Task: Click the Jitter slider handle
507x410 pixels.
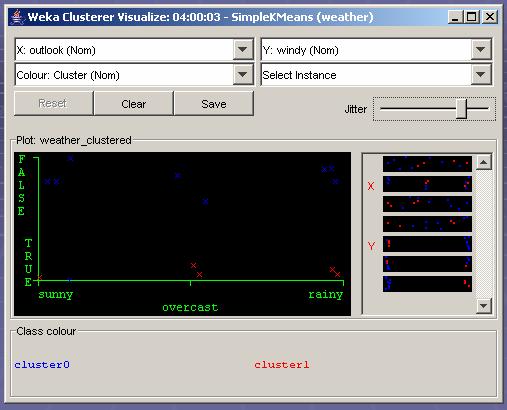Action: click(x=462, y=109)
